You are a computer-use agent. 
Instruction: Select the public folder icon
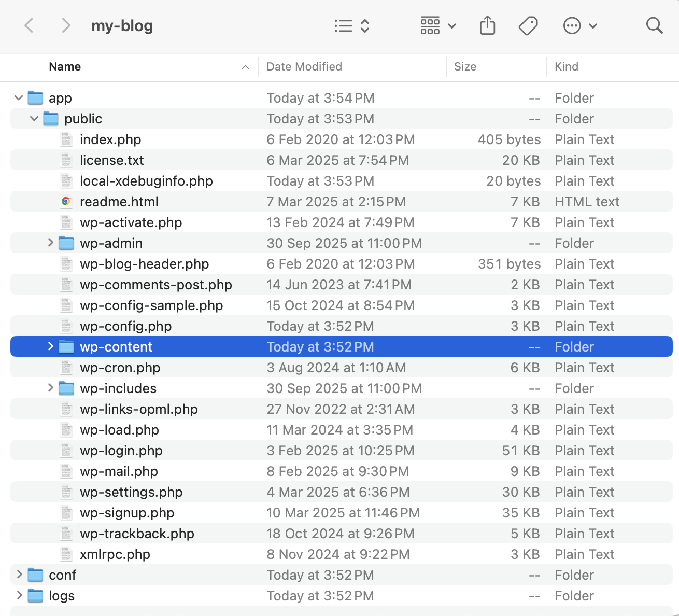(51, 119)
